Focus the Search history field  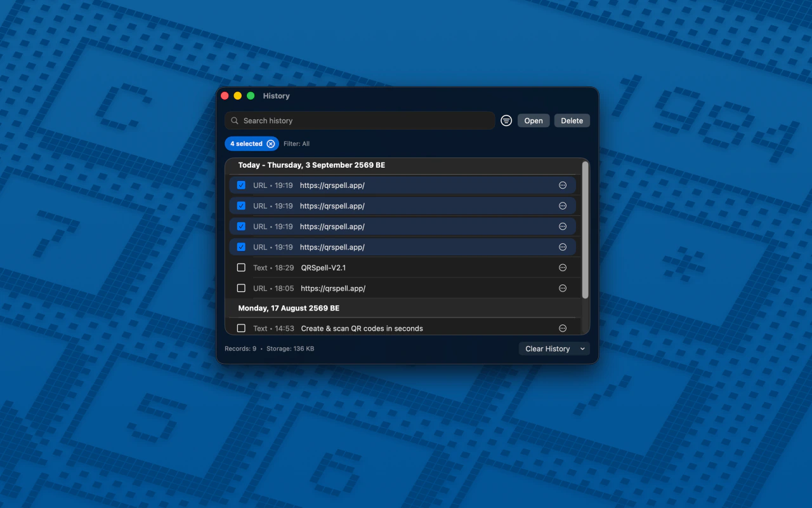360,121
